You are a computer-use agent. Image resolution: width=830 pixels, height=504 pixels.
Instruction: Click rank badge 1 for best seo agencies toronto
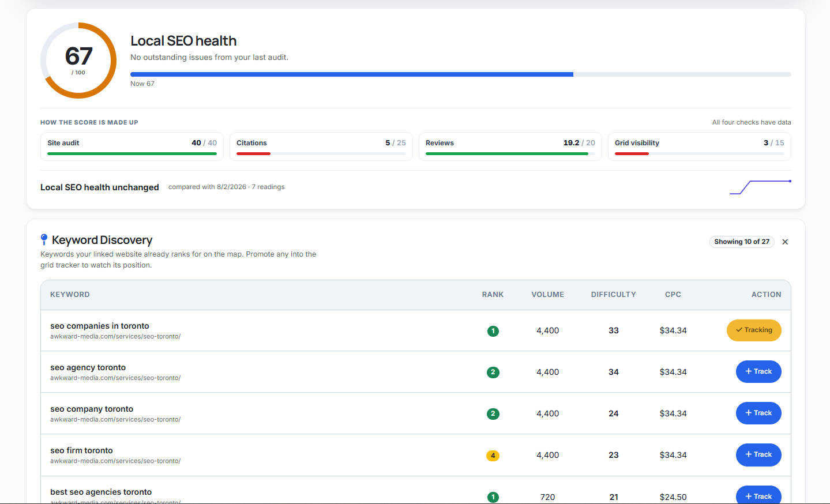pos(493,497)
